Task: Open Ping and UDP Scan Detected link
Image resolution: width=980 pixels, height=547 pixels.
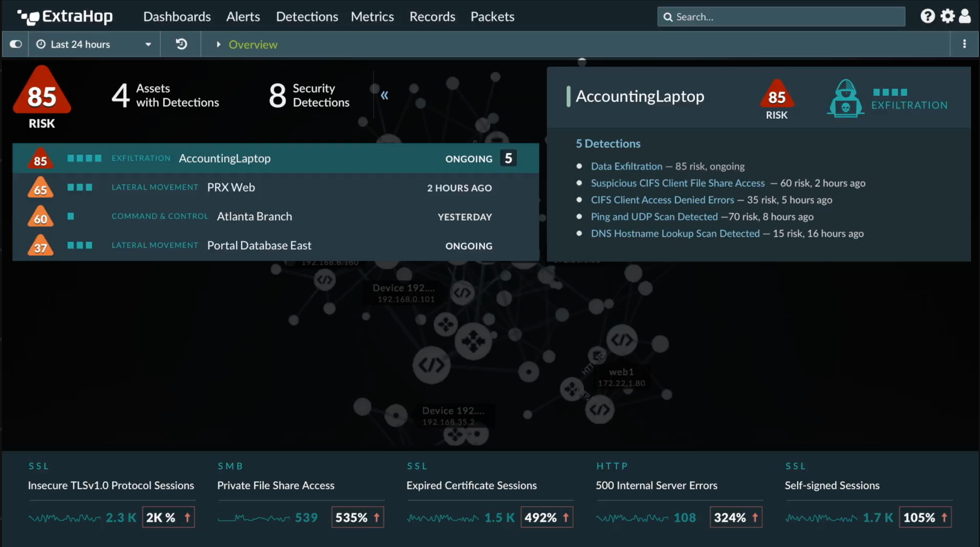Action: pos(654,217)
